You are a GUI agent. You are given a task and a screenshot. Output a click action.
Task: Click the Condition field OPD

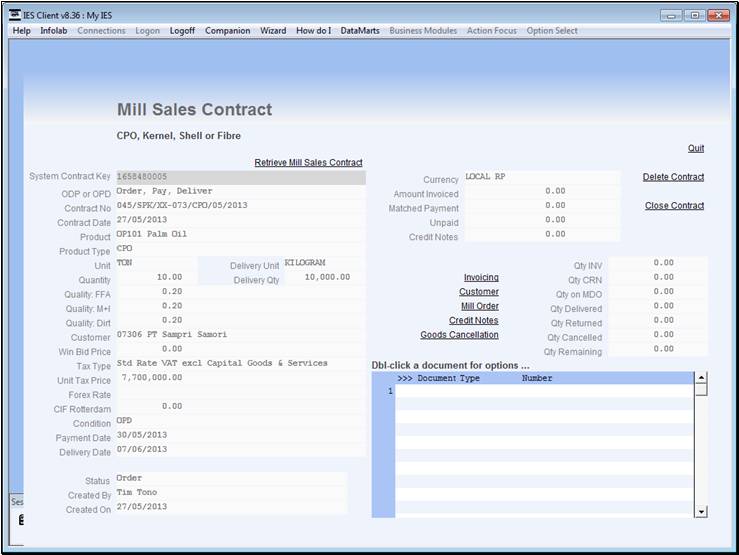240,421
